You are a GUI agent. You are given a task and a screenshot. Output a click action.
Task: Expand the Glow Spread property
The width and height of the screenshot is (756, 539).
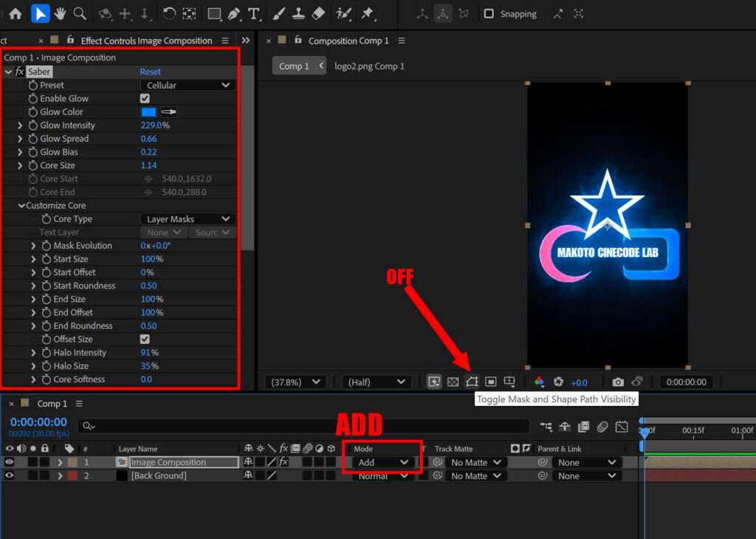[20, 139]
